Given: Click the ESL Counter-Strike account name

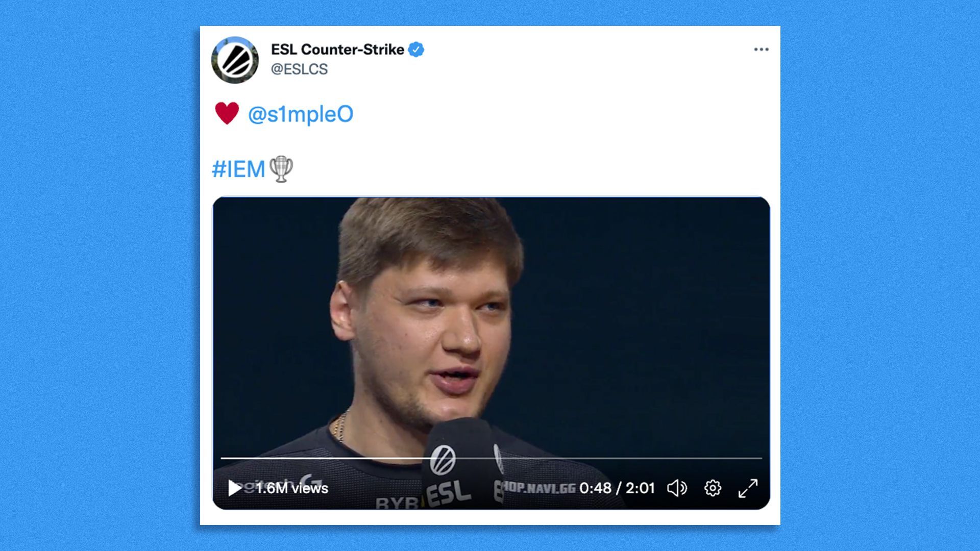Looking at the screenshot, I should point(337,49).
